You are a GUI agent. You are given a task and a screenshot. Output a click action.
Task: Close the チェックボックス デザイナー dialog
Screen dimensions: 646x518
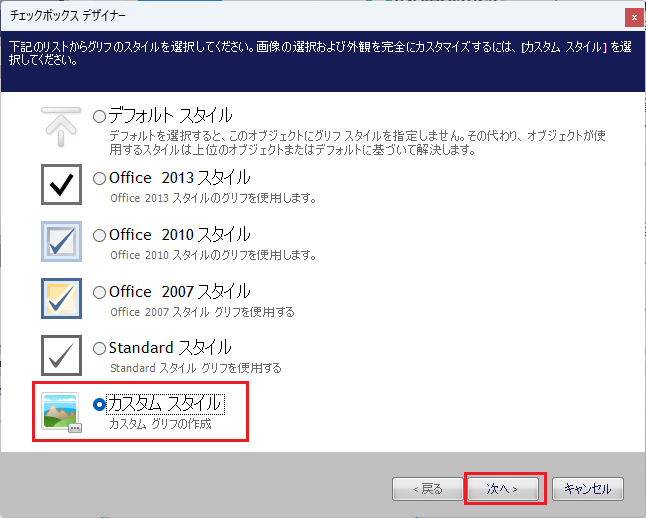(x=633, y=17)
